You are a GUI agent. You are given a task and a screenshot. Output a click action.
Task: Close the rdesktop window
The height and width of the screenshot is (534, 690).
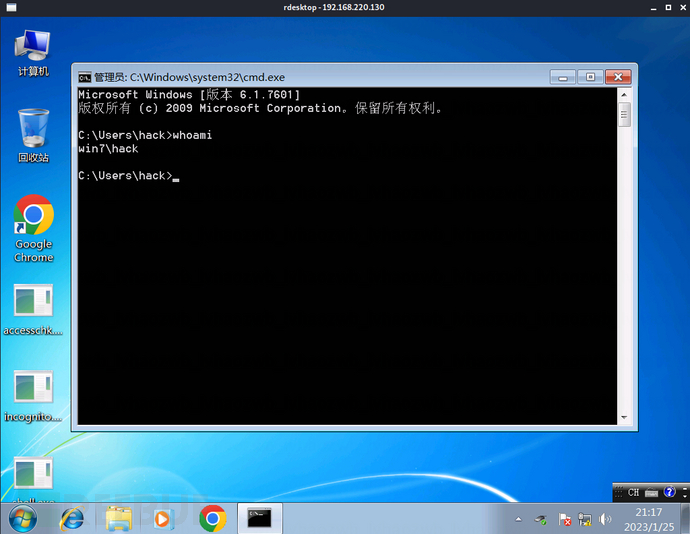click(683, 7)
